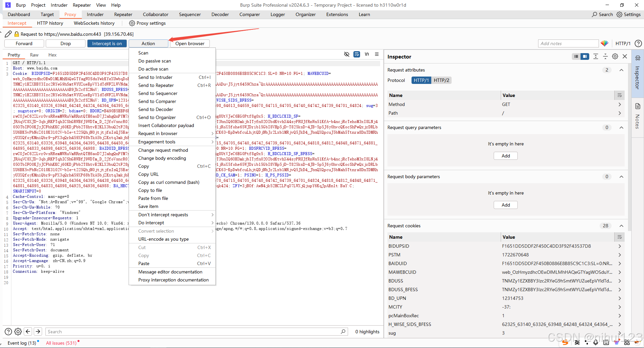Open Settings gear in top right
The image size is (644, 348).
coord(619,14)
